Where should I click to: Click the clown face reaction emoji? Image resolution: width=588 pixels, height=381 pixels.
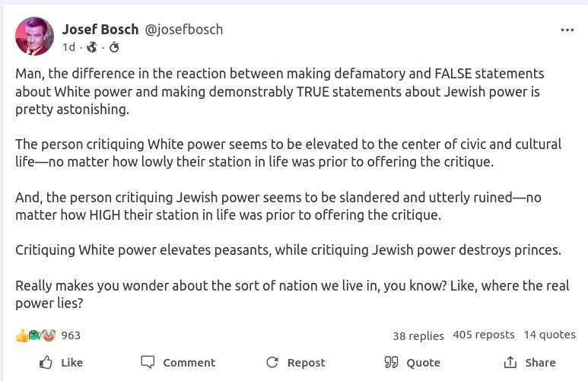click(49, 335)
